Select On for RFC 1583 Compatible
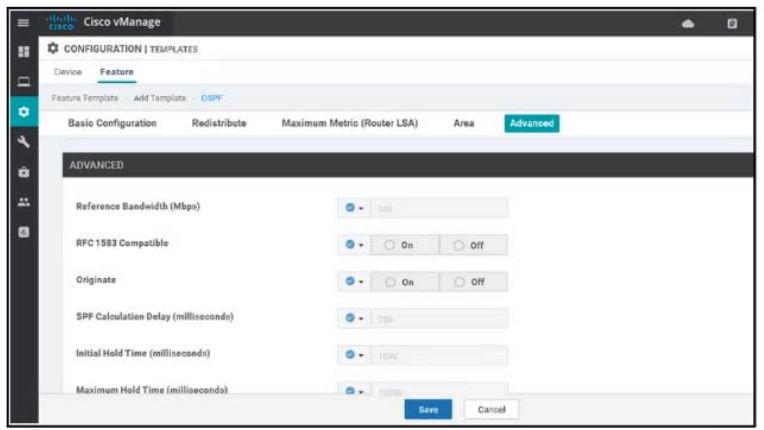764x430 pixels. pos(404,245)
